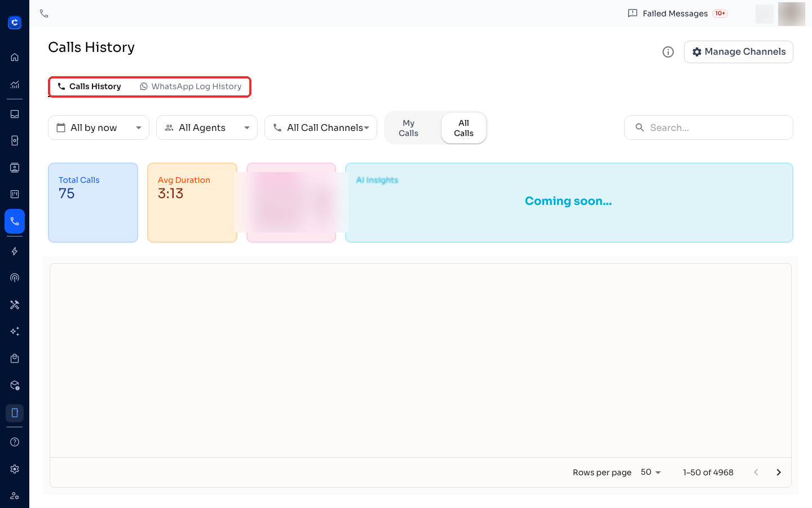Click the Failed Messages alert icon
This screenshot has height=508, width=812.
coord(633,13)
